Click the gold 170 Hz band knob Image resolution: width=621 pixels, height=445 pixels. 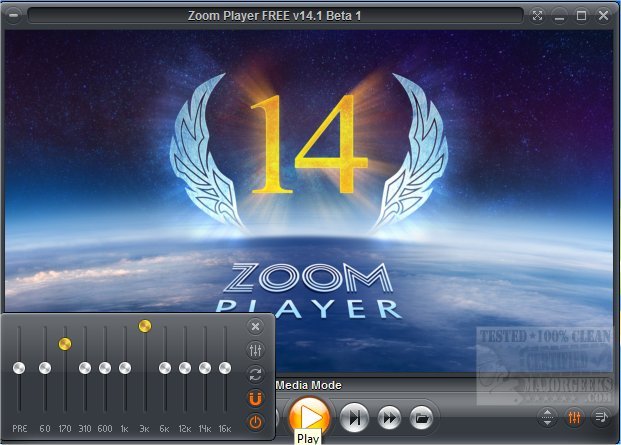click(x=65, y=344)
